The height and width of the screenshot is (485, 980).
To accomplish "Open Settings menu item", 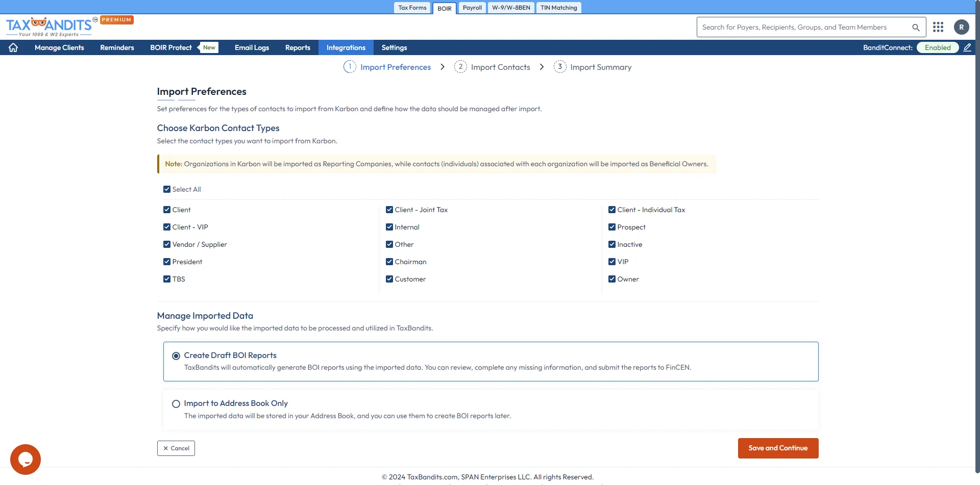I will tap(395, 47).
